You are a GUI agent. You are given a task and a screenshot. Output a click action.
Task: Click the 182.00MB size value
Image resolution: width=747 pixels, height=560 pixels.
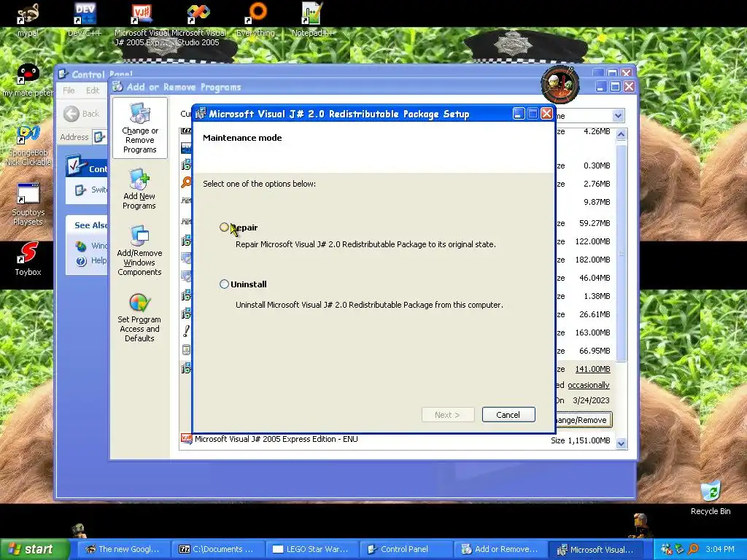pos(592,260)
